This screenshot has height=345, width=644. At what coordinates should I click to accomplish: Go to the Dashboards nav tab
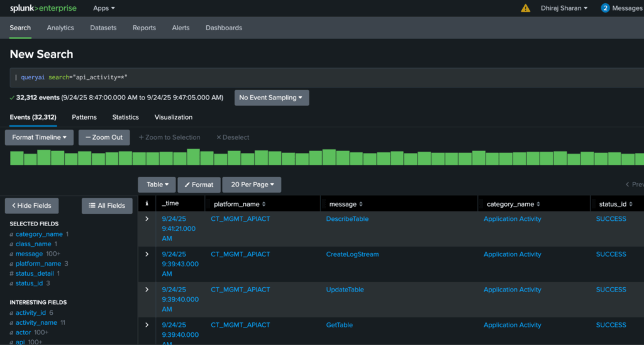pyautogui.click(x=224, y=28)
